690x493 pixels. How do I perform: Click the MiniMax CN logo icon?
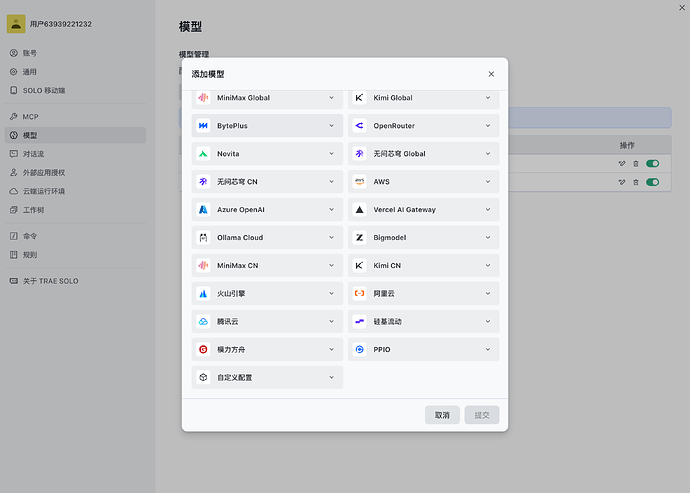[x=203, y=265]
